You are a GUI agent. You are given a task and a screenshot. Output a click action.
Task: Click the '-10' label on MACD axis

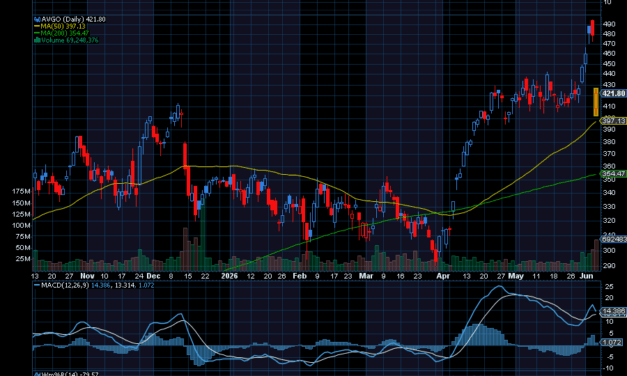(608, 368)
